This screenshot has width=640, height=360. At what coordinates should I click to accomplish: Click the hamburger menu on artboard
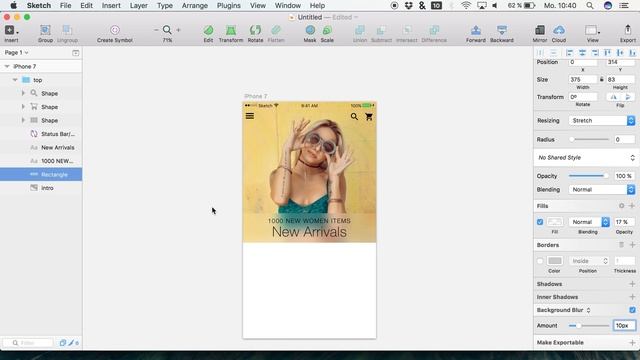click(x=250, y=116)
